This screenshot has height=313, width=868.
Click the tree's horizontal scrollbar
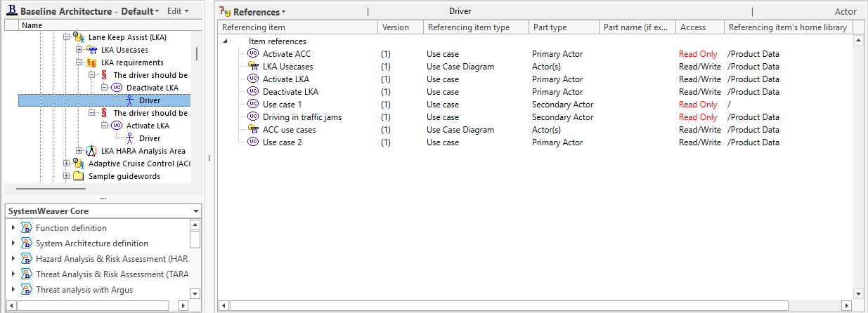click(51, 189)
